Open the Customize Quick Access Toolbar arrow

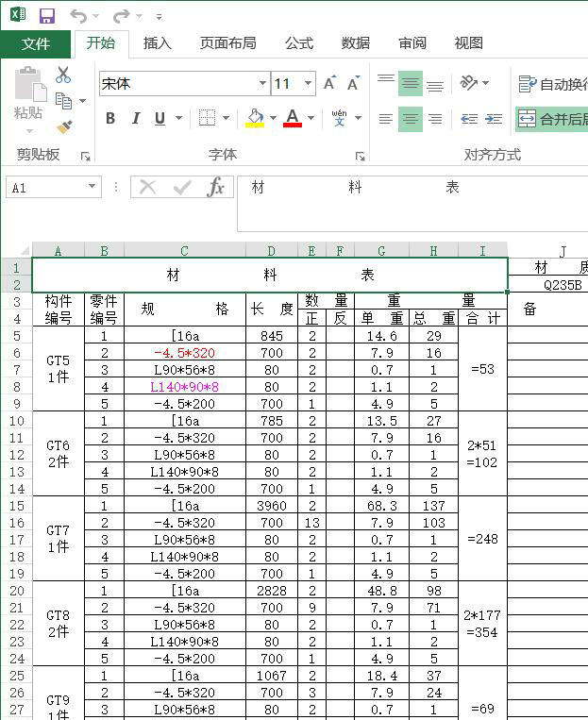coord(159,17)
